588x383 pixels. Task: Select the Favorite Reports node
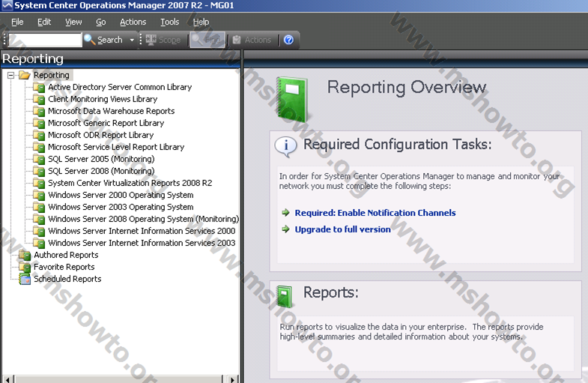coord(64,267)
